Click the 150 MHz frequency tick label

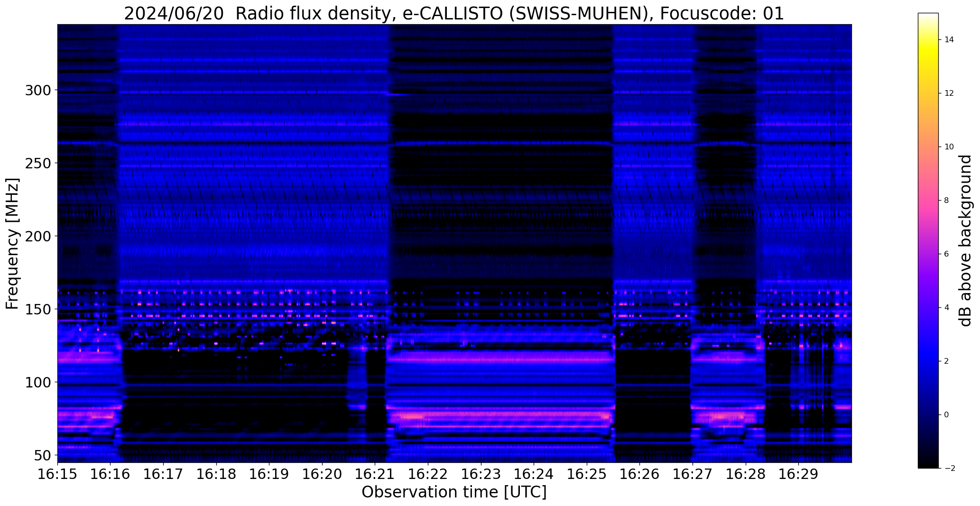(38, 309)
